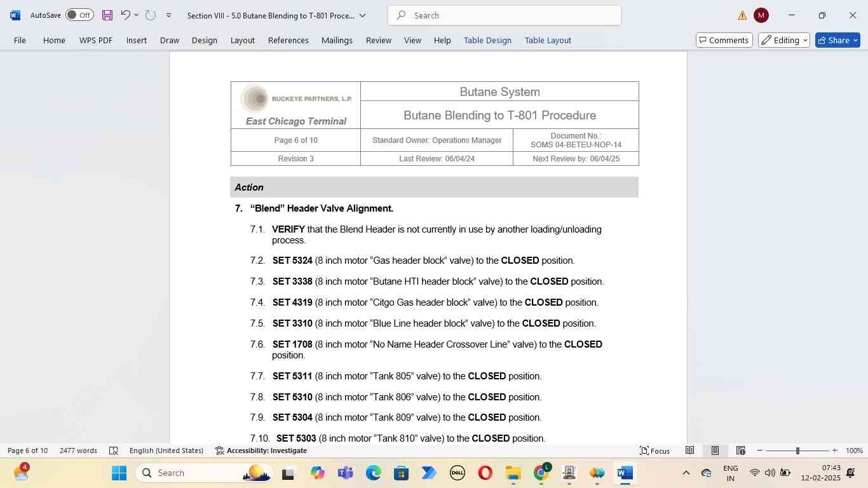The width and height of the screenshot is (868, 488).
Task: Click the Share button
Action: pos(837,40)
